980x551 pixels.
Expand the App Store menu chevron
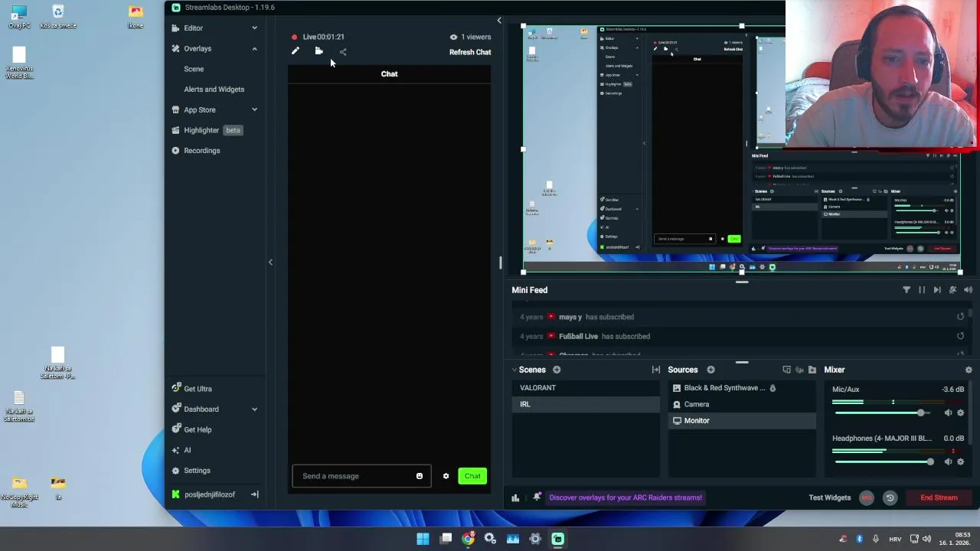pyautogui.click(x=254, y=110)
